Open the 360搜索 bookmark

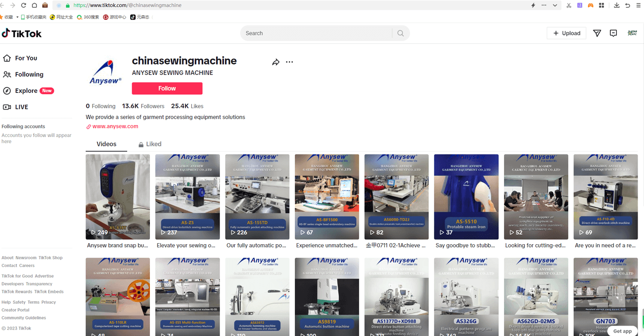(88, 17)
